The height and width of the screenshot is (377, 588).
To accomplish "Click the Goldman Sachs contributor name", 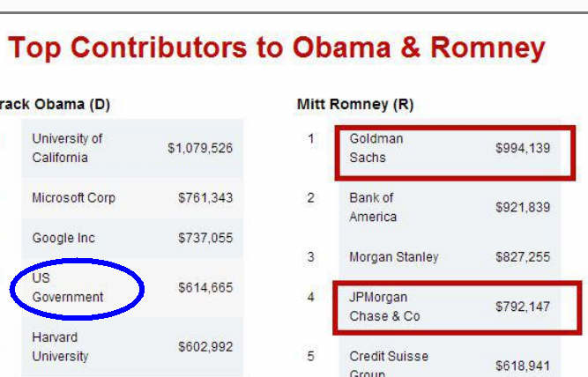I will tap(376, 148).
